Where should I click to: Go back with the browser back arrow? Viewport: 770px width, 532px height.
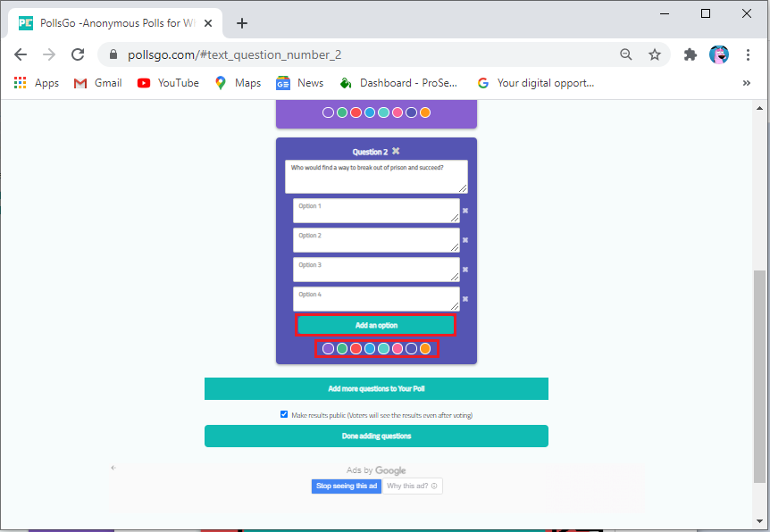(21, 54)
